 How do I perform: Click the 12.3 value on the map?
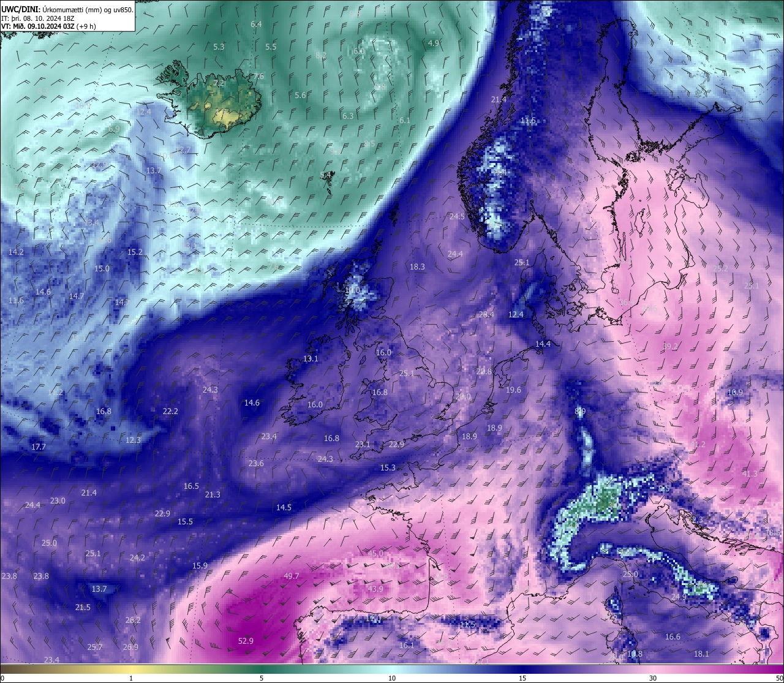point(133,440)
